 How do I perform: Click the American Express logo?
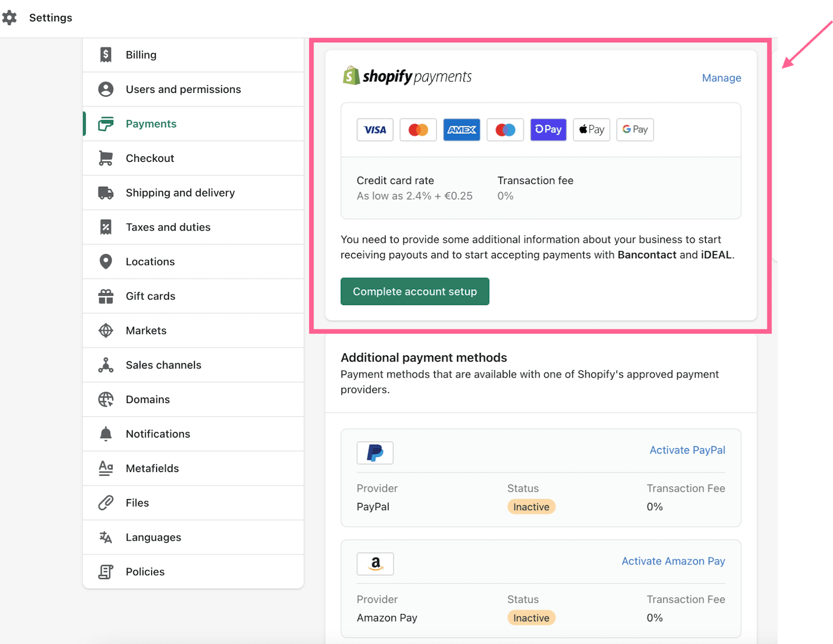[462, 130]
